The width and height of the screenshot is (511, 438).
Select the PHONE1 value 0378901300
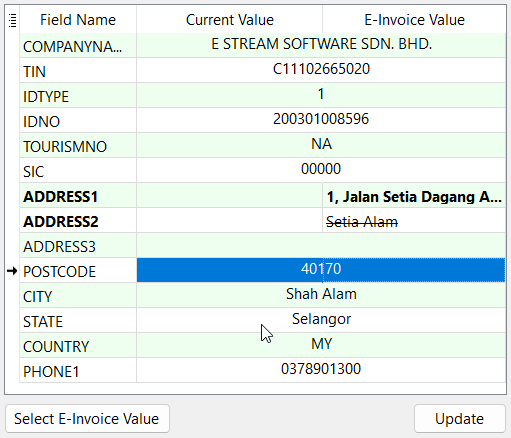coord(321,369)
